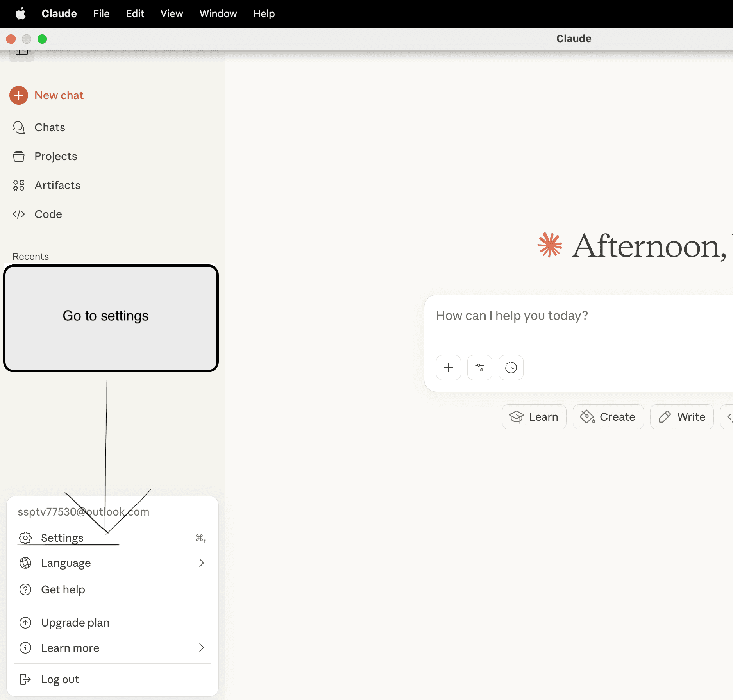Click the Create suggestion button
The width and height of the screenshot is (733, 700).
coord(608,417)
